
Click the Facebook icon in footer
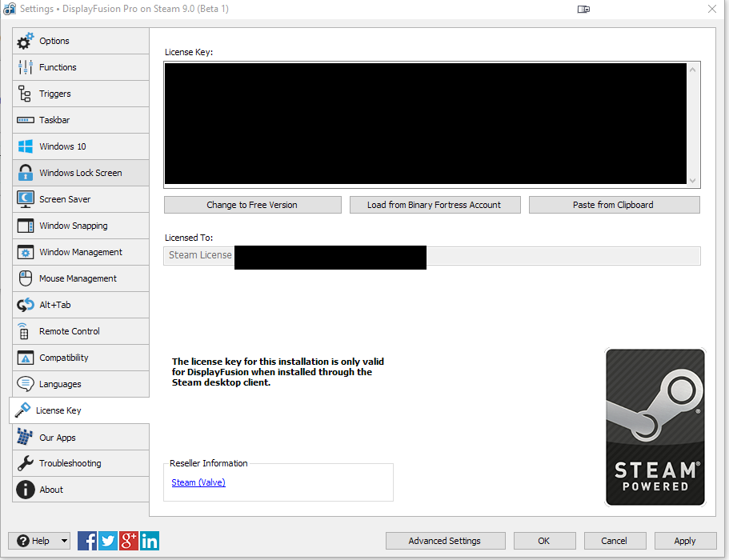tap(87, 541)
